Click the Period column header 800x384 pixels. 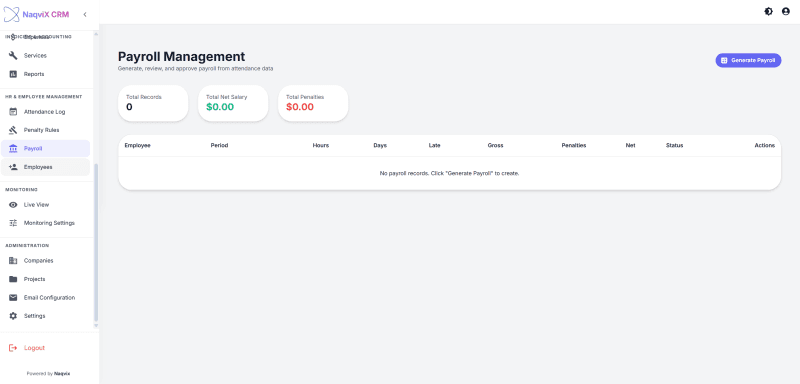click(219, 145)
